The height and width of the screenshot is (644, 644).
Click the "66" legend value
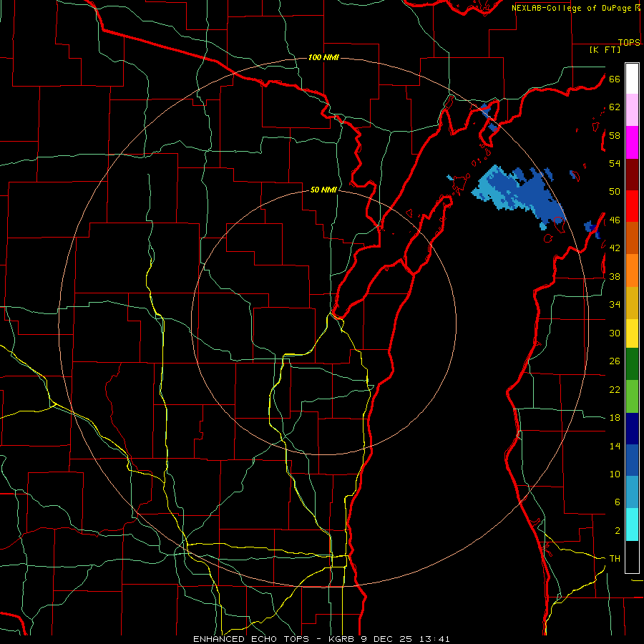coord(615,79)
